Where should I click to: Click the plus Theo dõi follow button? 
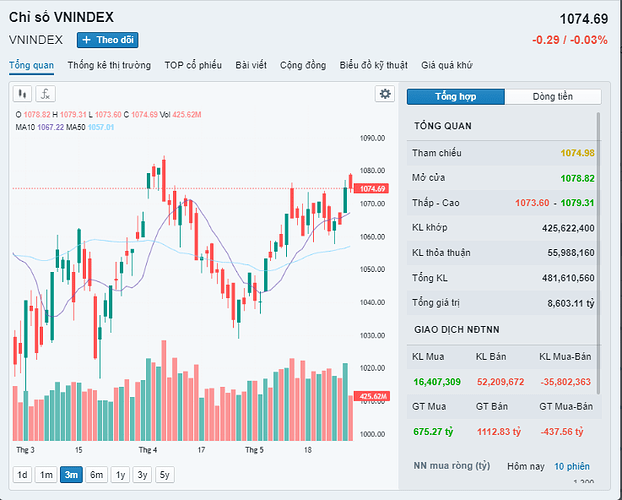click(x=107, y=40)
